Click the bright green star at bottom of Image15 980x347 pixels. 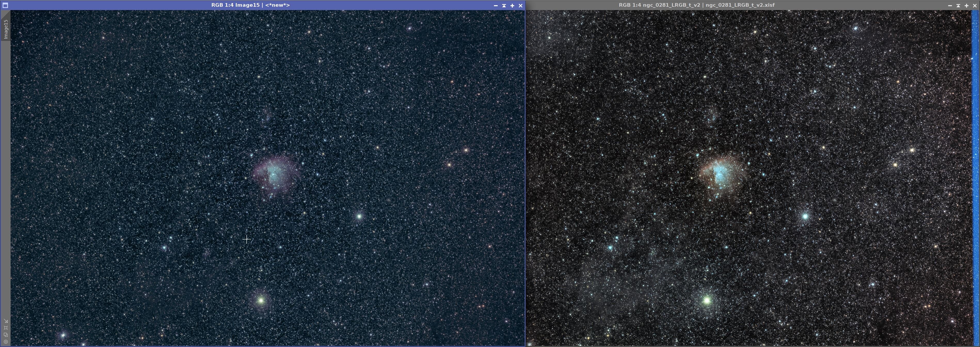[261, 301]
